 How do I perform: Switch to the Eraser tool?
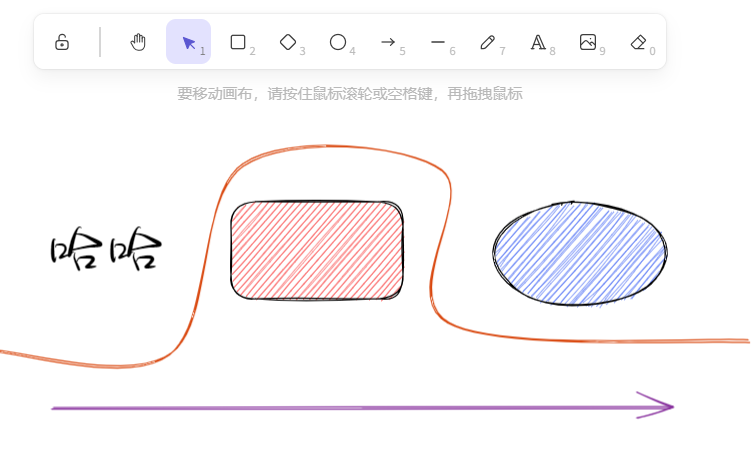pyautogui.click(x=639, y=42)
